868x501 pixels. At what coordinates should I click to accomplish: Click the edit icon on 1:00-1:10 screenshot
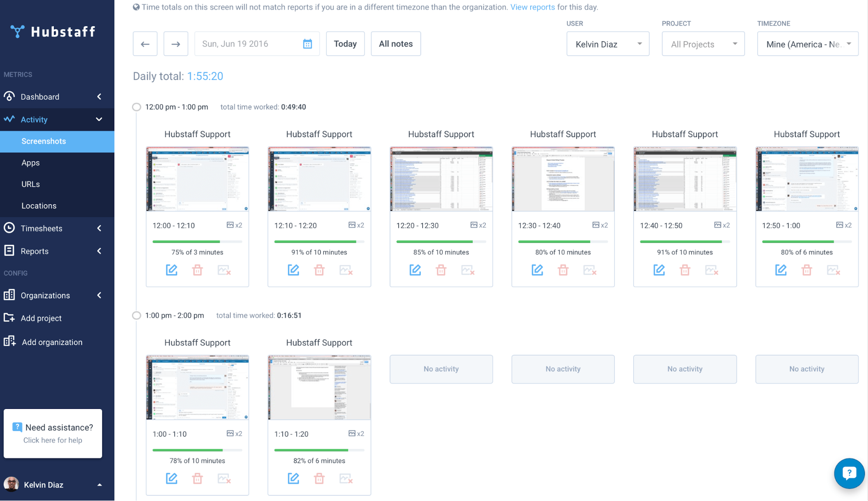(x=171, y=478)
